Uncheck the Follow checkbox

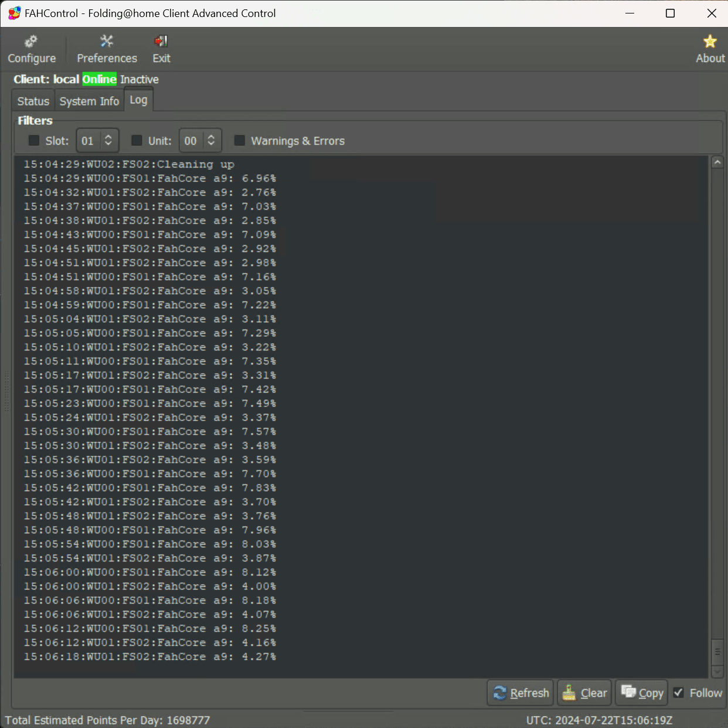(679, 693)
